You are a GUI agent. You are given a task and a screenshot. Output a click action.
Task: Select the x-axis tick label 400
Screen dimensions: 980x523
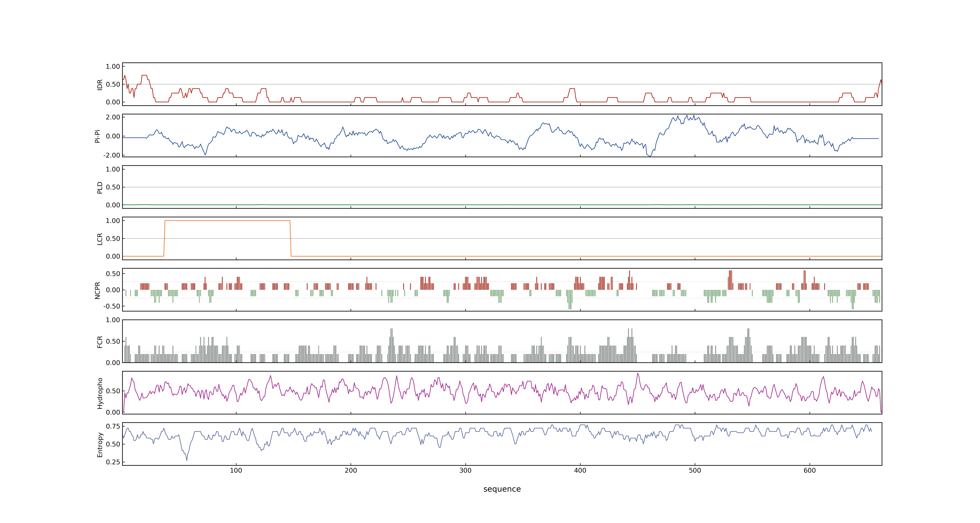[x=580, y=470]
